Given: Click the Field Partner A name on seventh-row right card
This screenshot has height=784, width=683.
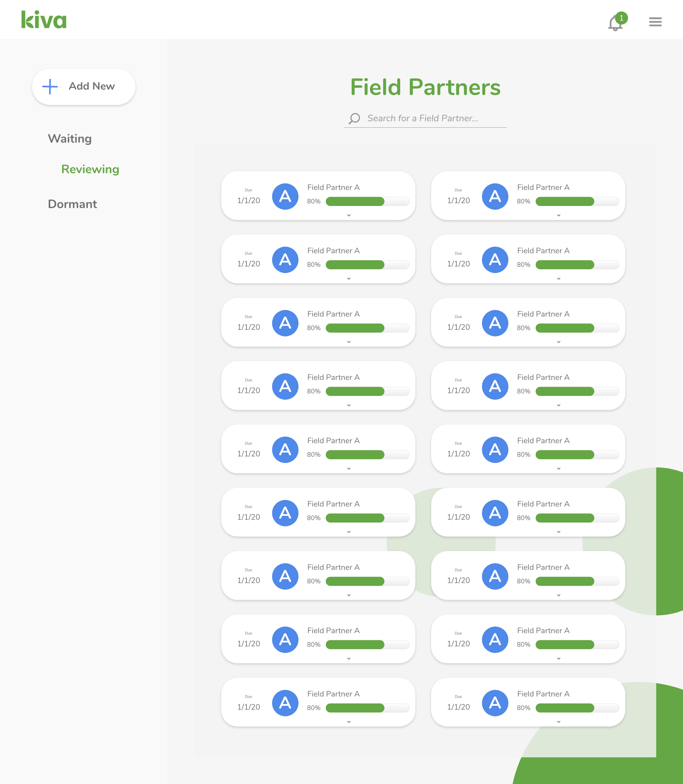Looking at the screenshot, I should coord(543,567).
